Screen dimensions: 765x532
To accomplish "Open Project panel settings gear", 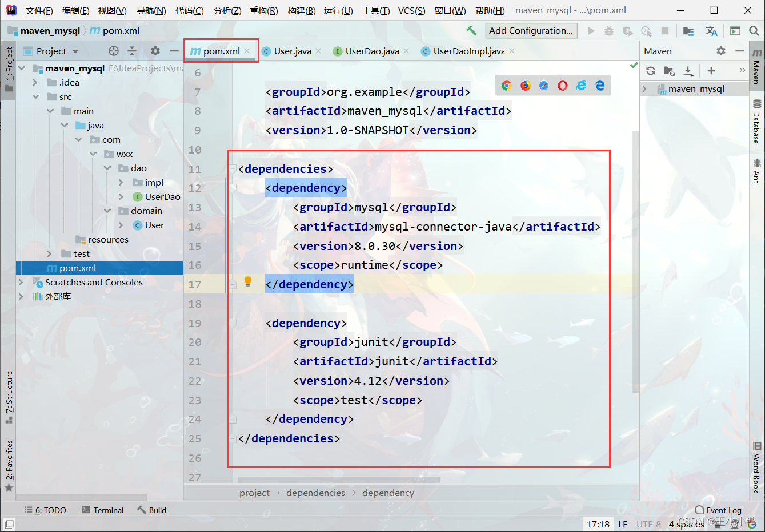I will [x=155, y=51].
